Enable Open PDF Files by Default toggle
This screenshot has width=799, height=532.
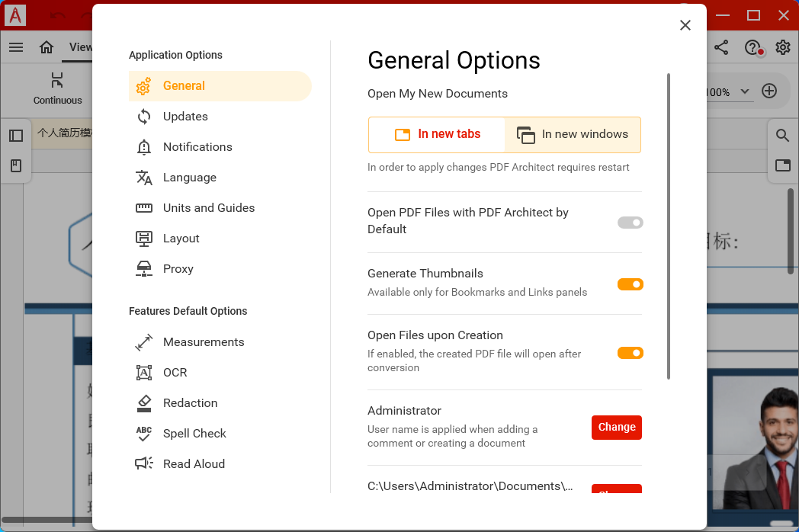(630, 223)
